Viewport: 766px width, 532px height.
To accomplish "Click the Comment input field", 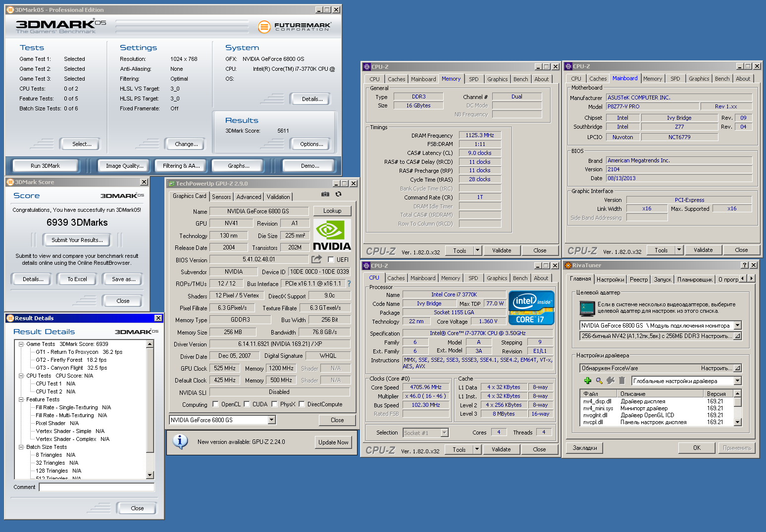I will click(97, 487).
